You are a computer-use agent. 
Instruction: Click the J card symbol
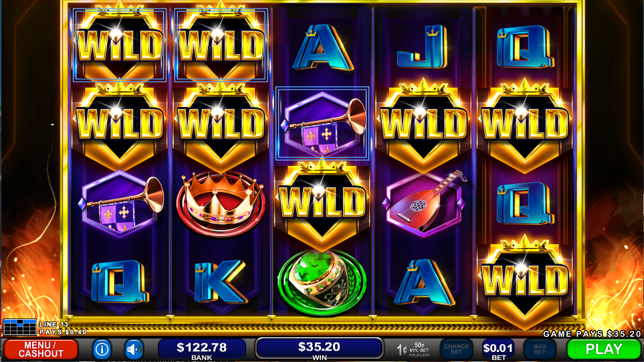[x=422, y=46]
